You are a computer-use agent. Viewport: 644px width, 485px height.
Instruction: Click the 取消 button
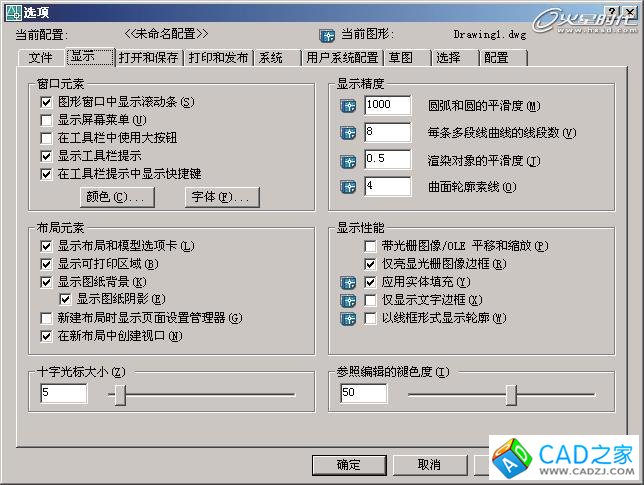[429, 465]
